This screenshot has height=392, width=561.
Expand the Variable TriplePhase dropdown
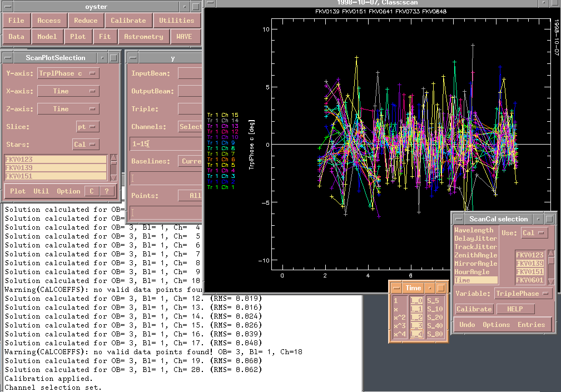tap(523, 294)
